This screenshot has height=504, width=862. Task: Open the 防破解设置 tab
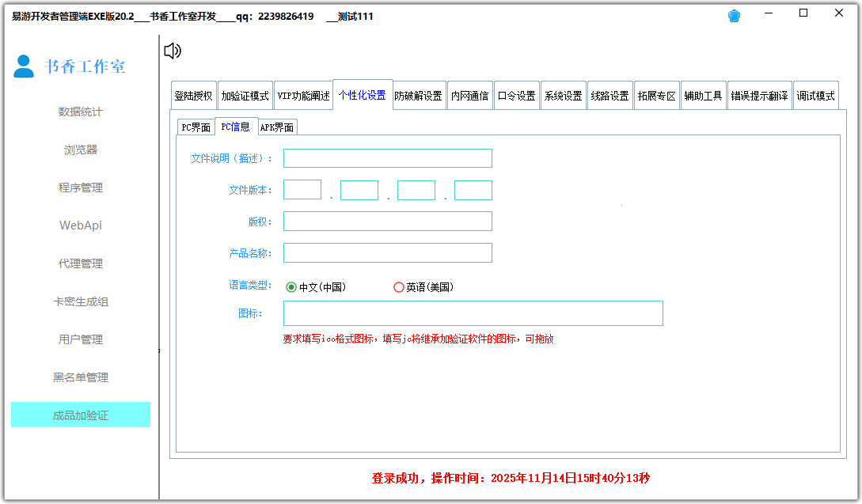coord(420,94)
